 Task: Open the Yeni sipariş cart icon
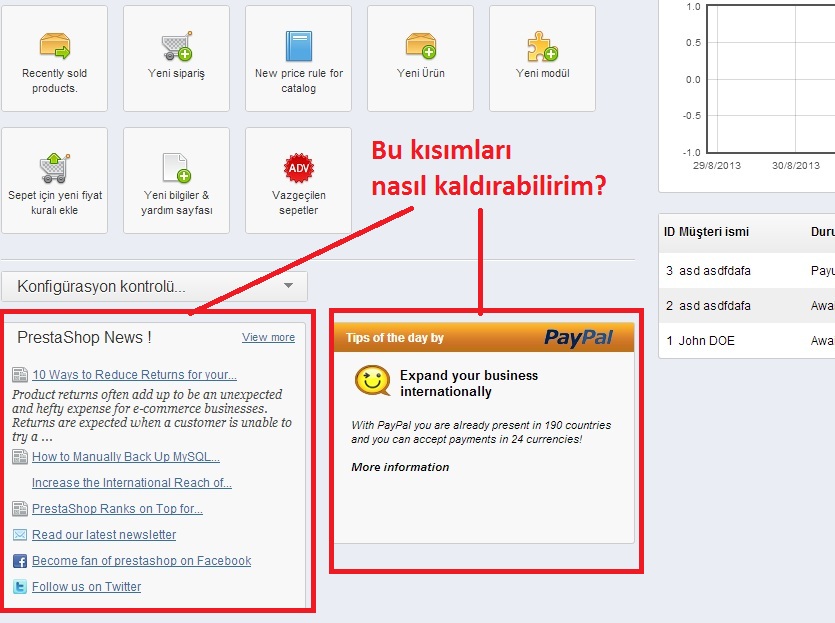[177, 46]
